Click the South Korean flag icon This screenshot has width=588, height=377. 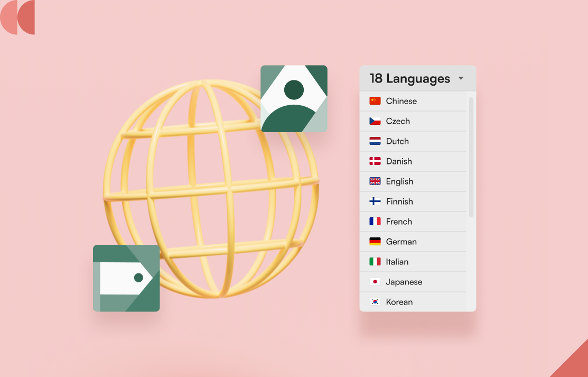click(x=375, y=302)
